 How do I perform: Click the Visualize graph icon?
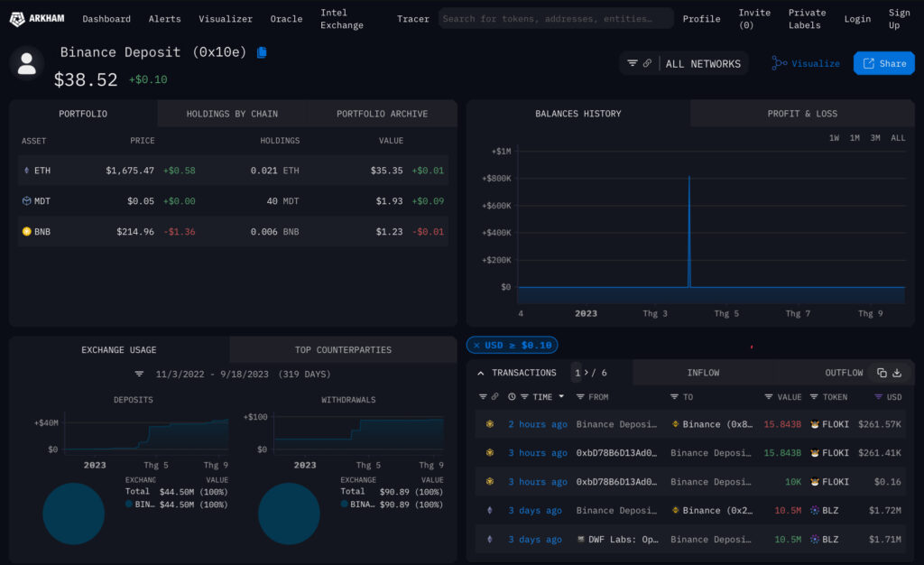tap(779, 63)
